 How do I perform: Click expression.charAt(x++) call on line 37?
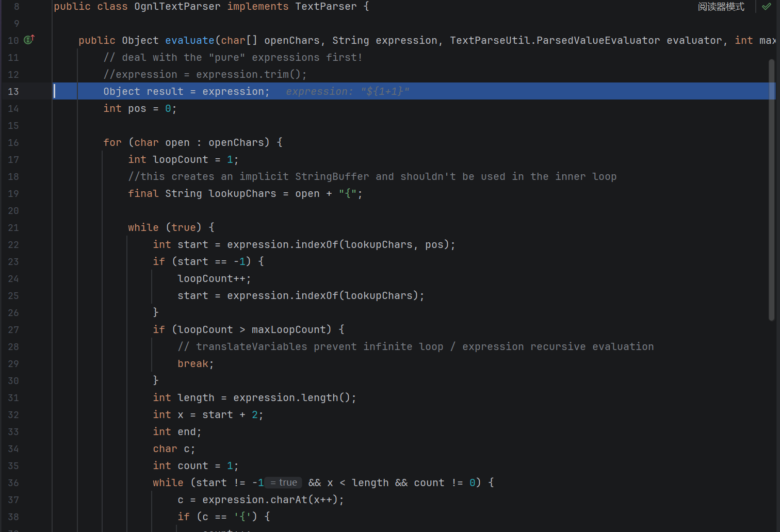pyautogui.click(x=270, y=500)
